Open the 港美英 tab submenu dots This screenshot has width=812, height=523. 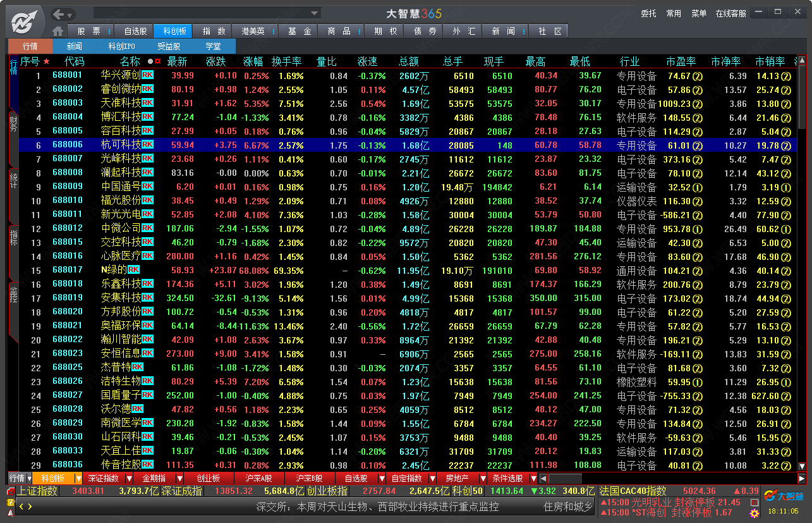(274, 31)
